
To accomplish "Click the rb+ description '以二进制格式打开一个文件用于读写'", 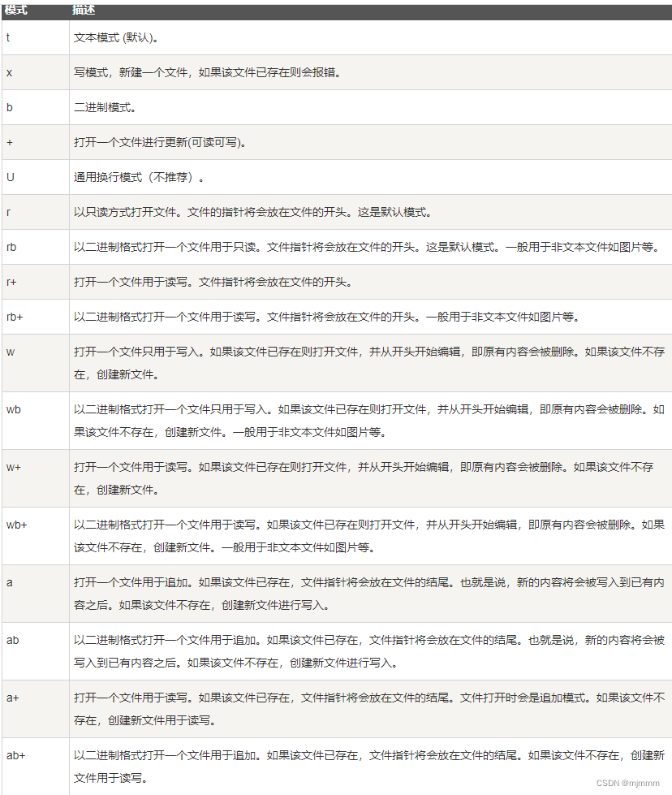I will point(165,317).
